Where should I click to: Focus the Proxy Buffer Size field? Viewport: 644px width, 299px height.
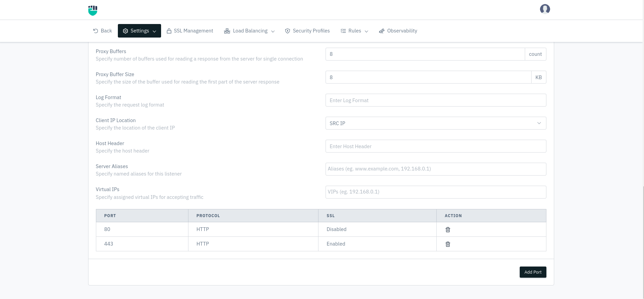(428, 77)
